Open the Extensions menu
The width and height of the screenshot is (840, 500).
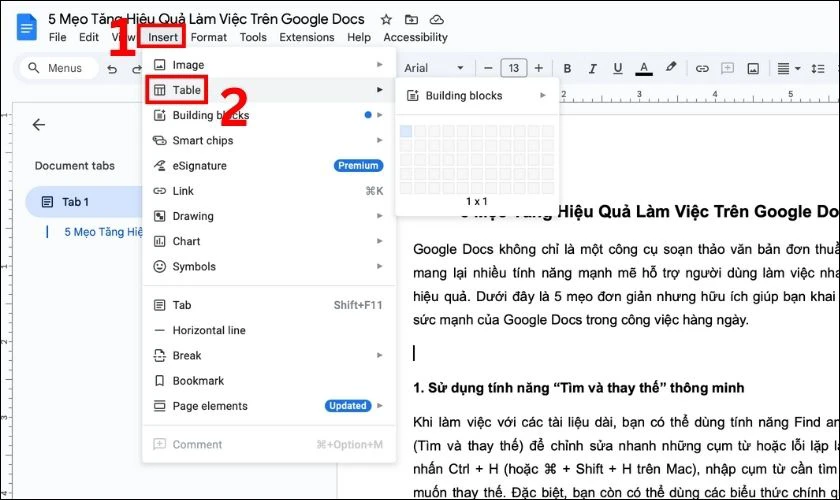tap(306, 37)
